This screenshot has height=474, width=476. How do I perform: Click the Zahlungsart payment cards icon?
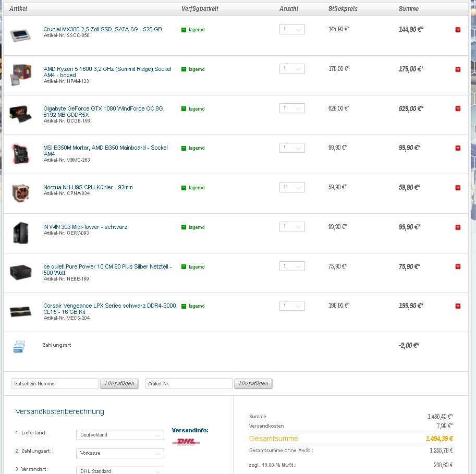pos(19,347)
